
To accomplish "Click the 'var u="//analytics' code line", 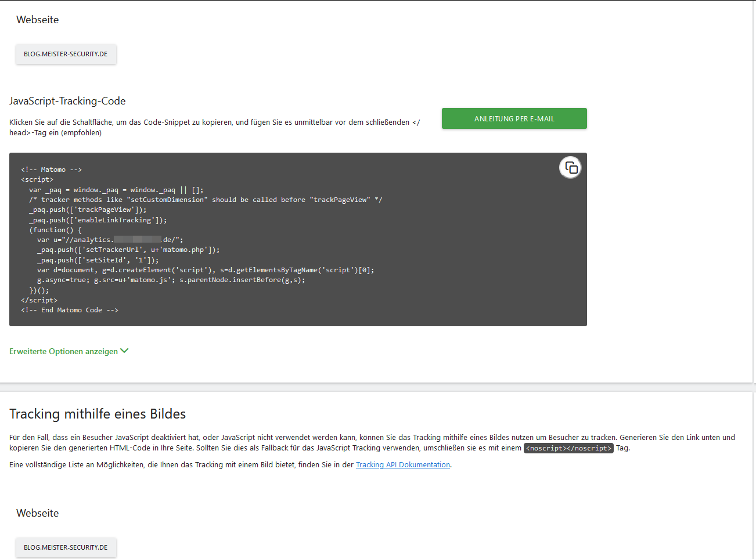I will pos(110,240).
